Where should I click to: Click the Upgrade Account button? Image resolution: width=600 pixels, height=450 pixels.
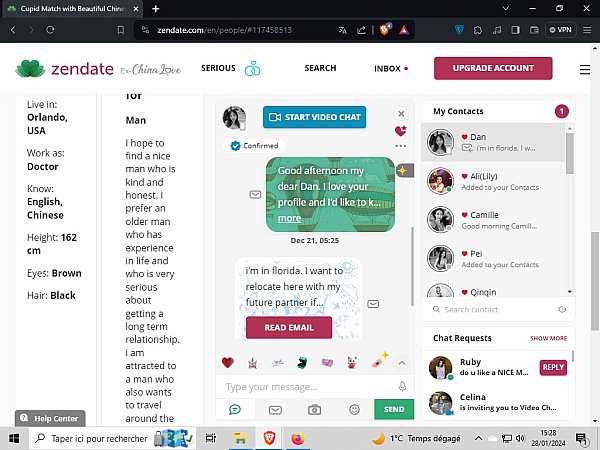click(x=493, y=68)
